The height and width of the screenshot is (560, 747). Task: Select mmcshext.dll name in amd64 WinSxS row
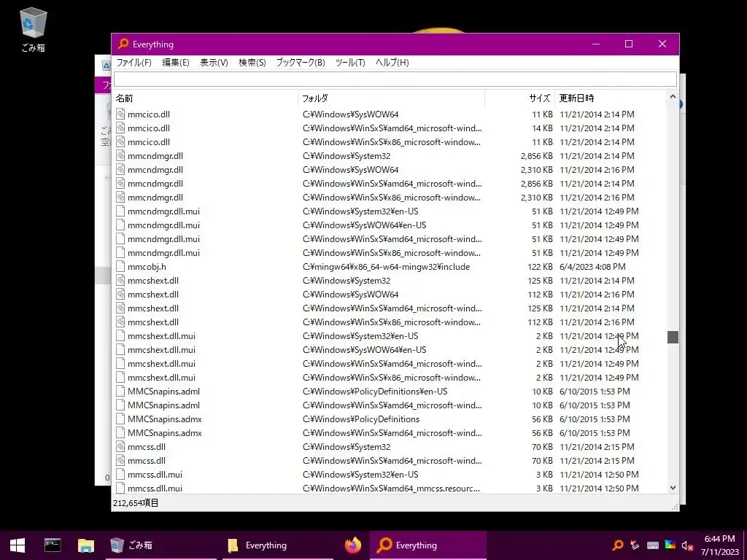[153, 308]
